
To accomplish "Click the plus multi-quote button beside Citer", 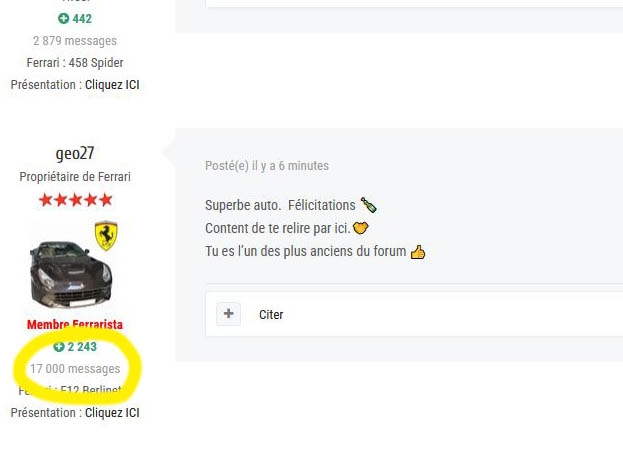I will click(228, 314).
